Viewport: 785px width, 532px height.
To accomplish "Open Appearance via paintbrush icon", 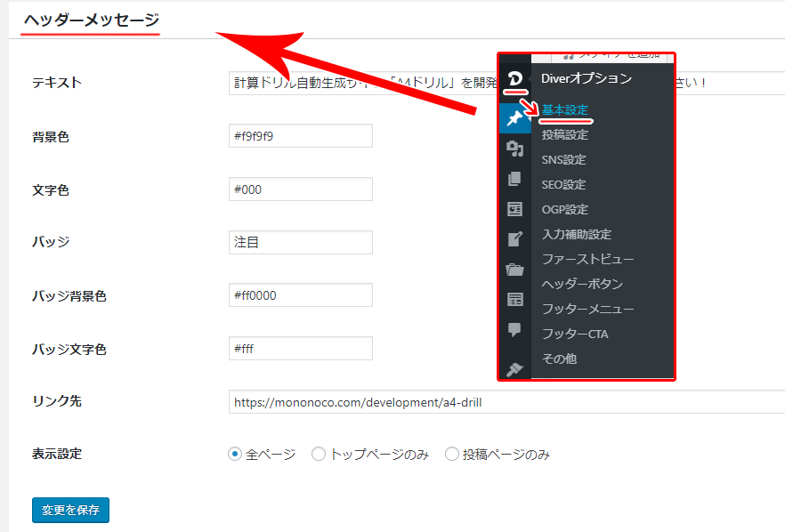I will click(x=514, y=369).
